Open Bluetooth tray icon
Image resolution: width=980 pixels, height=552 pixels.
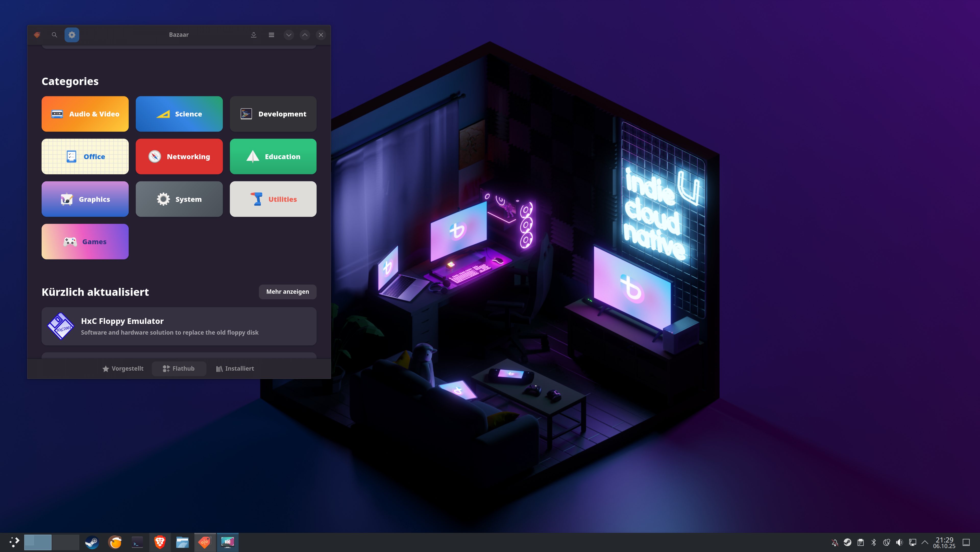[874, 542]
